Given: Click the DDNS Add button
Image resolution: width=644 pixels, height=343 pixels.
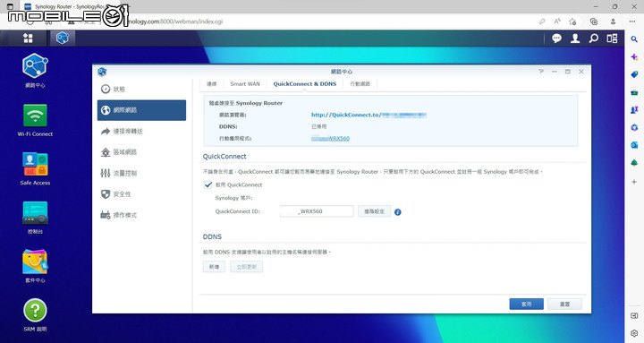Looking at the screenshot, I should pyautogui.click(x=214, y=267).
